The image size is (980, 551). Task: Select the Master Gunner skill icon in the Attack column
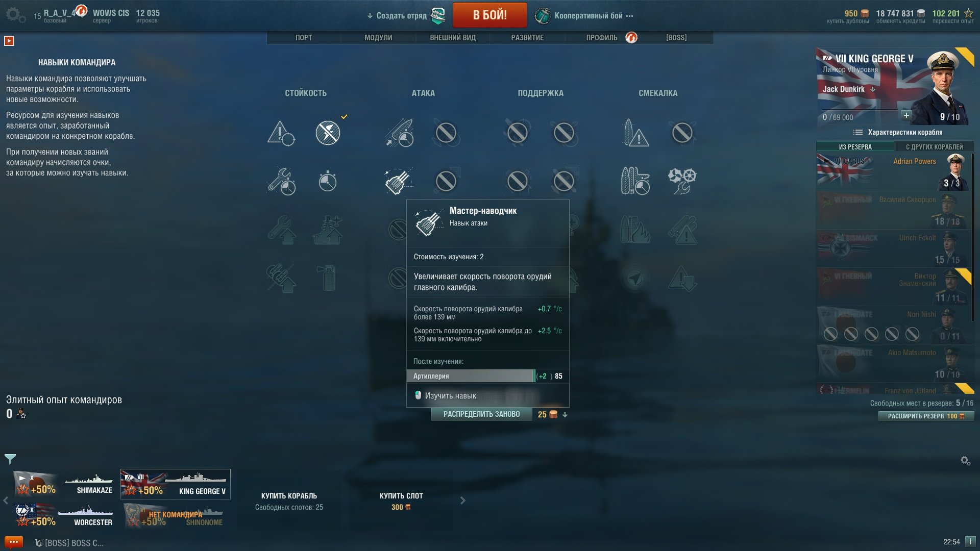tap(398, 181)
